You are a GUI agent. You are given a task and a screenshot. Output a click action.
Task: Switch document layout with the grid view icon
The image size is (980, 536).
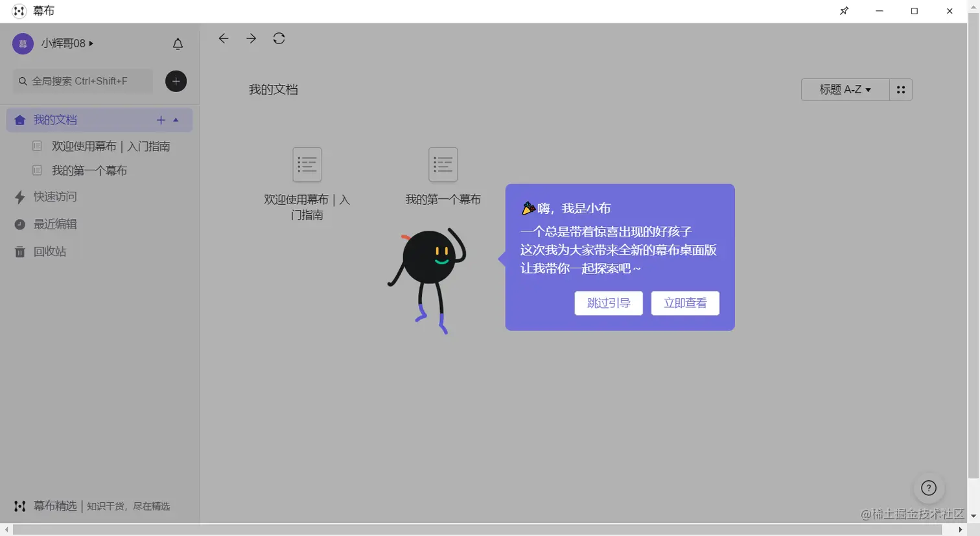[900, 89]
